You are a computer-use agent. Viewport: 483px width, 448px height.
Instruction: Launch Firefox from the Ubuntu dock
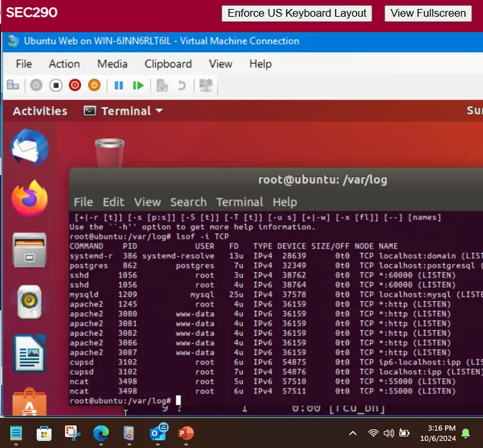(x=30, y=198)
